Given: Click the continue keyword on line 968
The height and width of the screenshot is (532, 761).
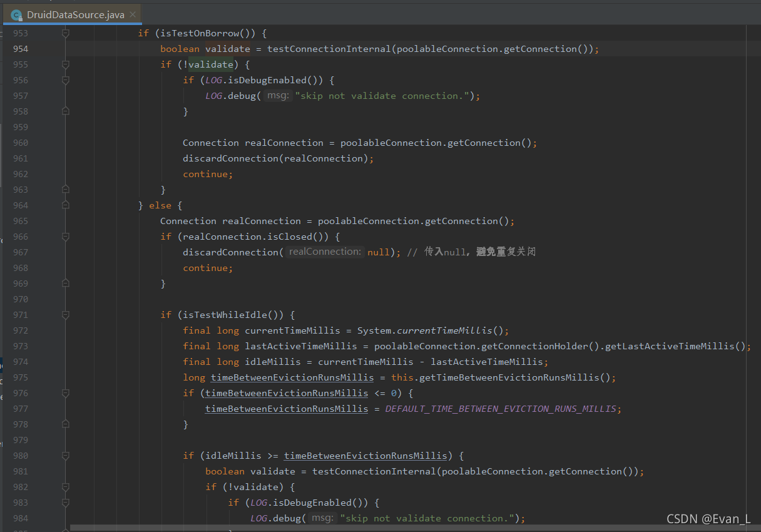Looking at the screenshot, I should click(x=205, y=268).
